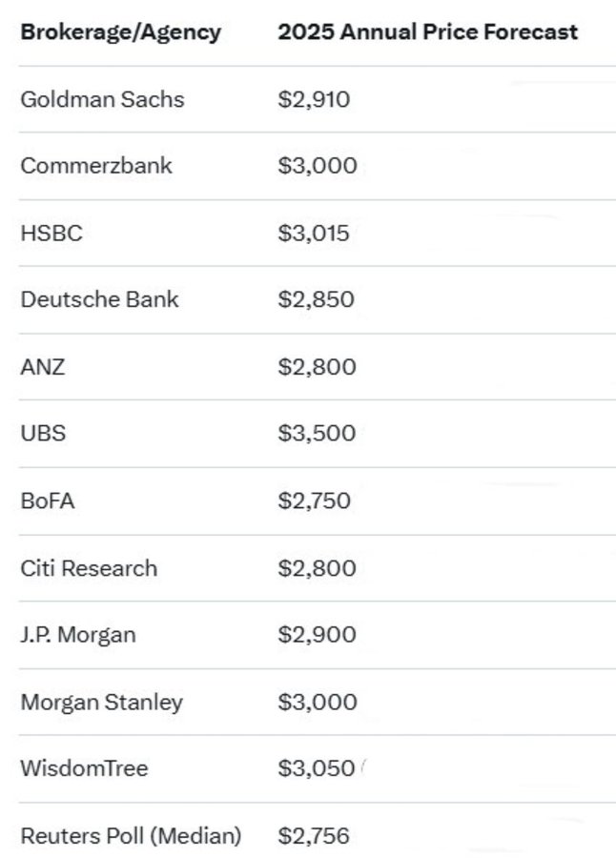The height and width of the screenshot is (858, 616).
Task: Click the Citi Research label
Action: [89, 568]
